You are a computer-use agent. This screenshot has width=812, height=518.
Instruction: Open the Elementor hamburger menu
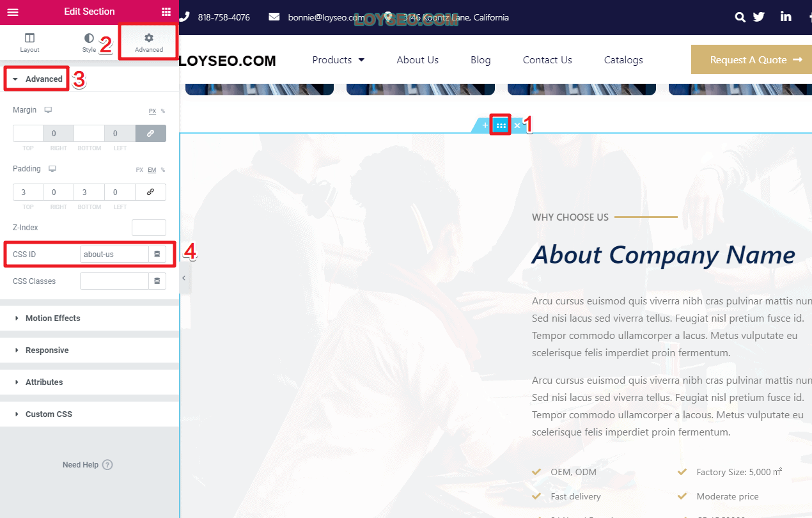click(13, 12)
